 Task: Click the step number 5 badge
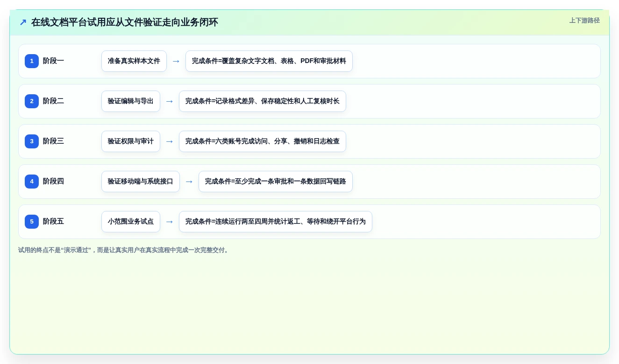coord(32,222)
